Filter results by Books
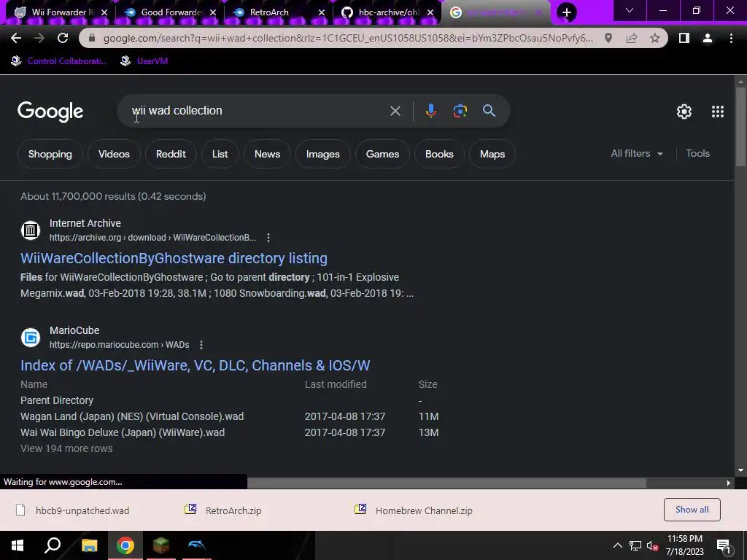Screen dimensions: 747x560 pyautogui.click(x=438, y=154)
